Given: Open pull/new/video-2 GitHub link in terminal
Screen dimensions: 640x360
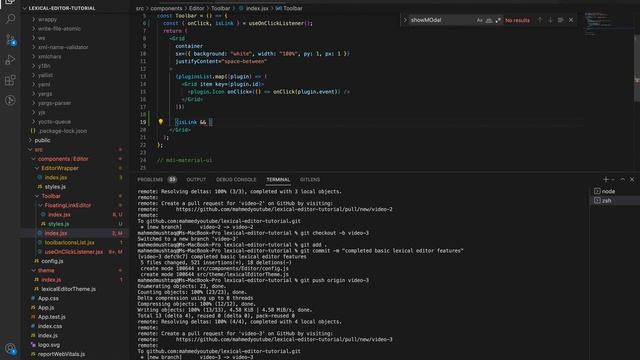Looking at the screenshot, I should pyautogui.click(x=284, y=209).
